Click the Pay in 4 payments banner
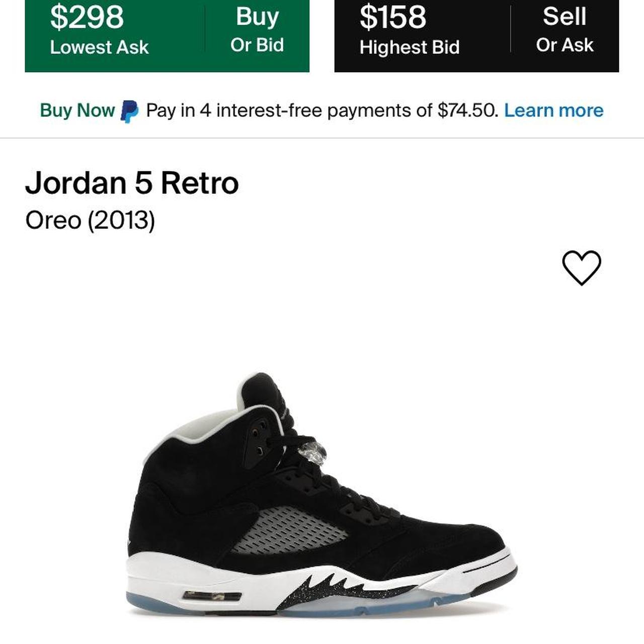 [x=322, y=110]
